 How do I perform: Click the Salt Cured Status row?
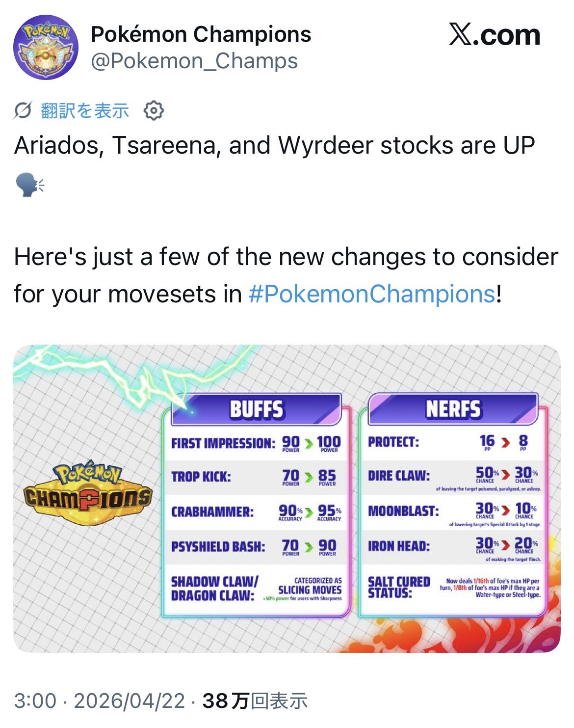tap(453, 588)
